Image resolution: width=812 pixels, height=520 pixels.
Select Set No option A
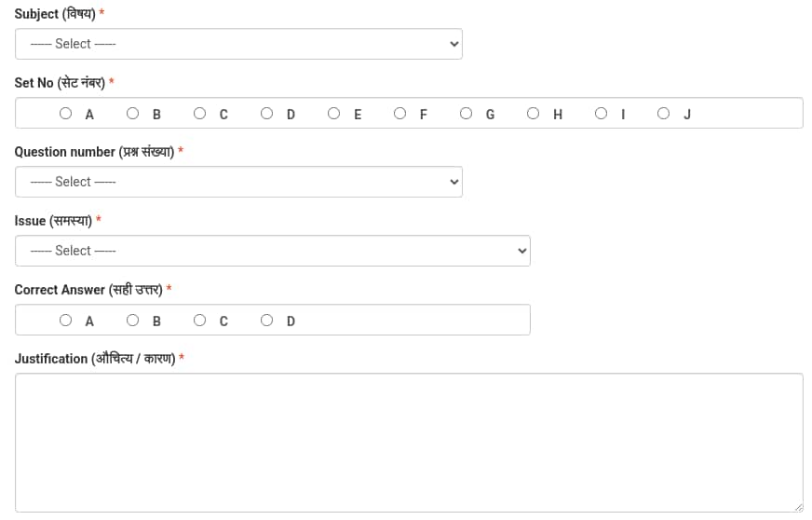65,114
